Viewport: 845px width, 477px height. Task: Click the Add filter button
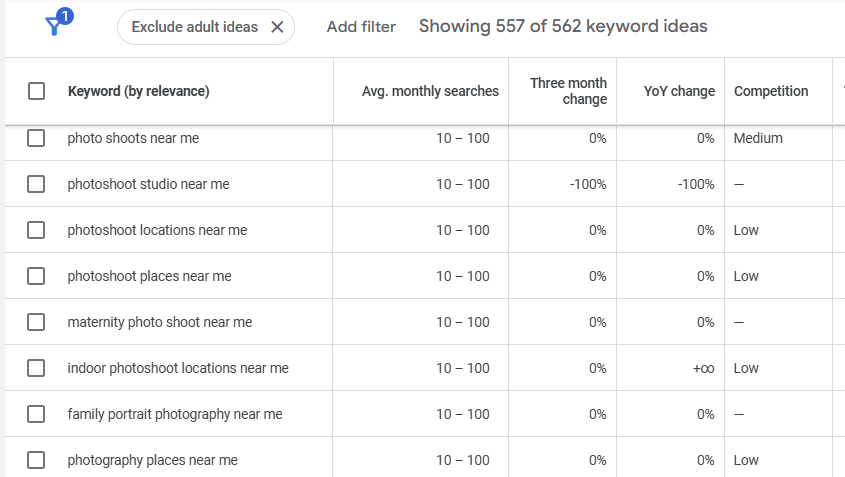point(361,27)
